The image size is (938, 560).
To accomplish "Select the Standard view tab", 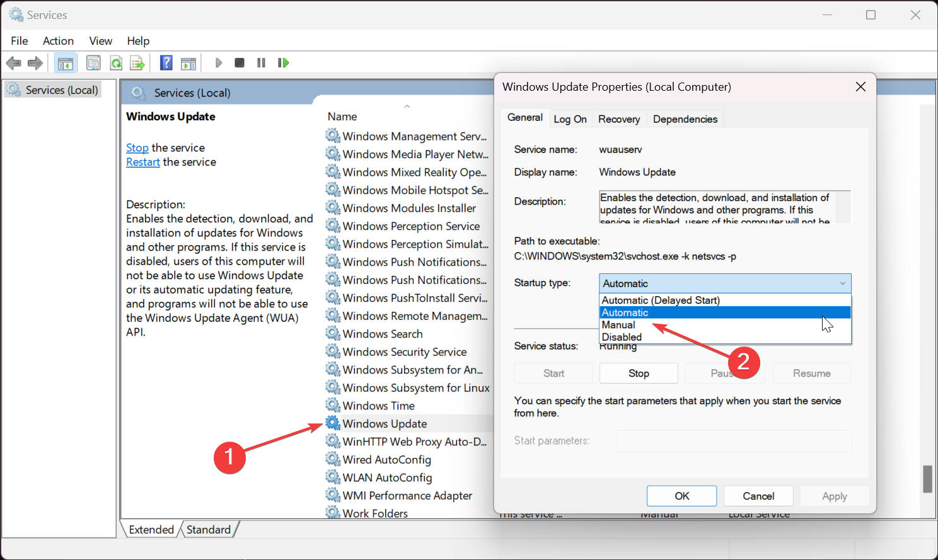I will coord(209,530).
